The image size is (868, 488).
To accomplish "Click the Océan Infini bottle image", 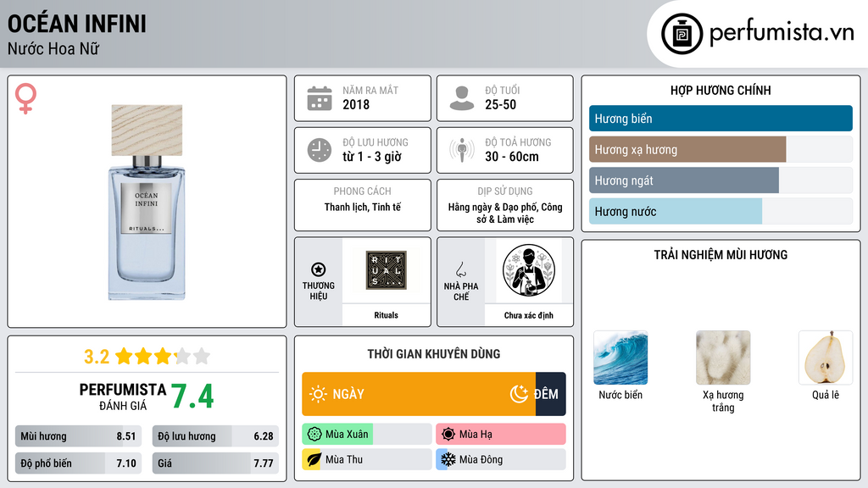I will [x=147, y=202].
